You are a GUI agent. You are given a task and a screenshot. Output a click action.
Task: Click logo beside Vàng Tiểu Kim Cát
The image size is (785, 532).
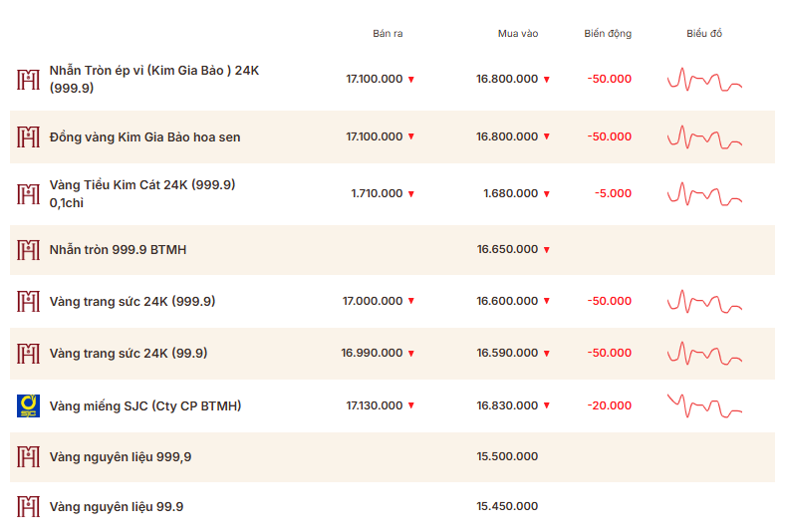coord(29,193)
